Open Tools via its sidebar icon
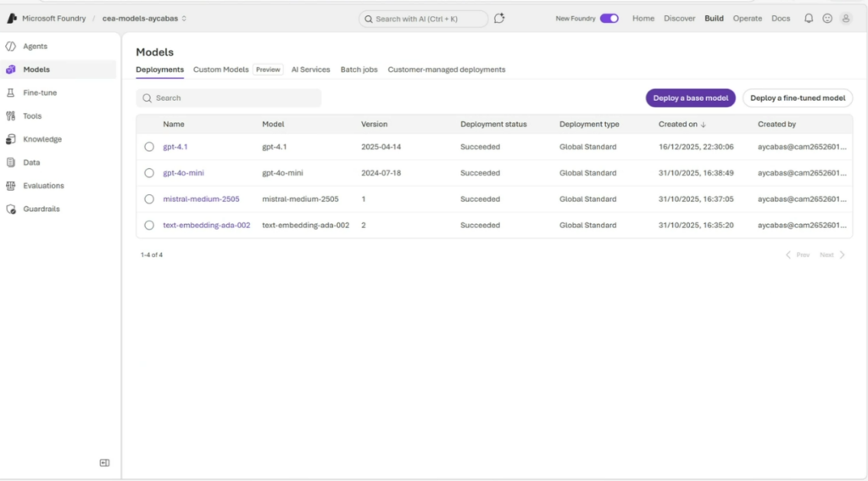This screenshot has height=481, width=868. (x=11, y=116)
